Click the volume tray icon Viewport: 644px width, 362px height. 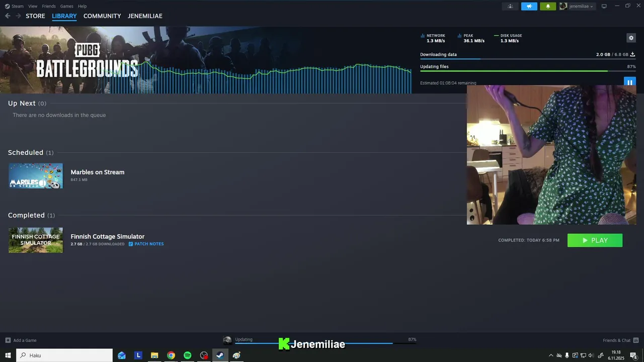(591, 355)
